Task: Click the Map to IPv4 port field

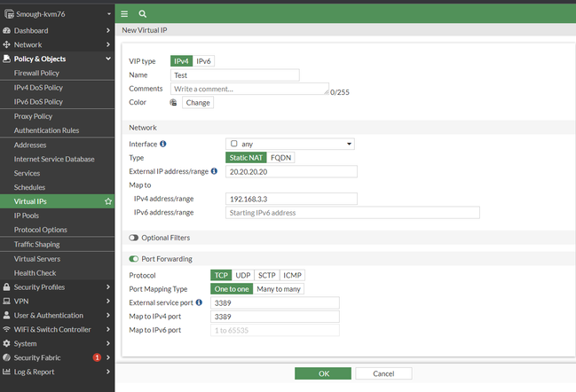Action: tap(275, 317)
